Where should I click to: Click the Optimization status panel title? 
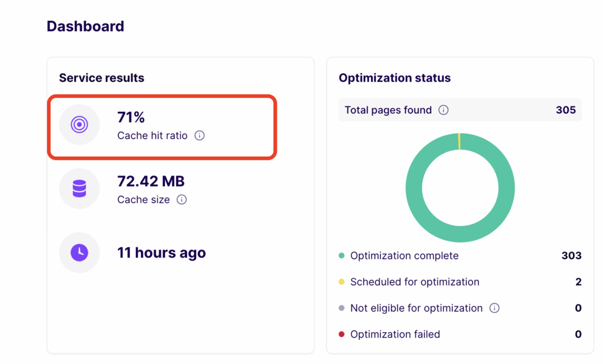click(x=395, y=78)
